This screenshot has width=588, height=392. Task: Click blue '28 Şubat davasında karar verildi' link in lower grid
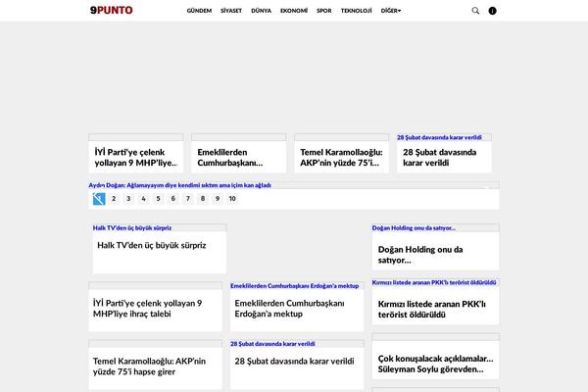(272, 344)
